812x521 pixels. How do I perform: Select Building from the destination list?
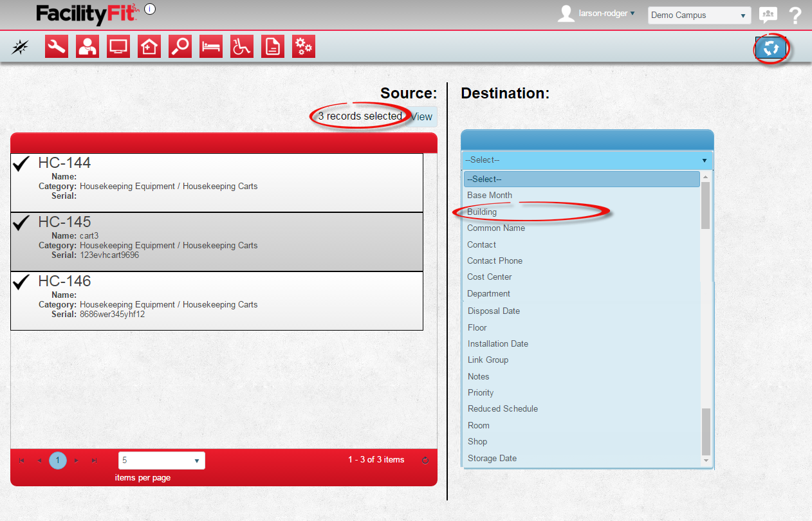coord(482,212)
